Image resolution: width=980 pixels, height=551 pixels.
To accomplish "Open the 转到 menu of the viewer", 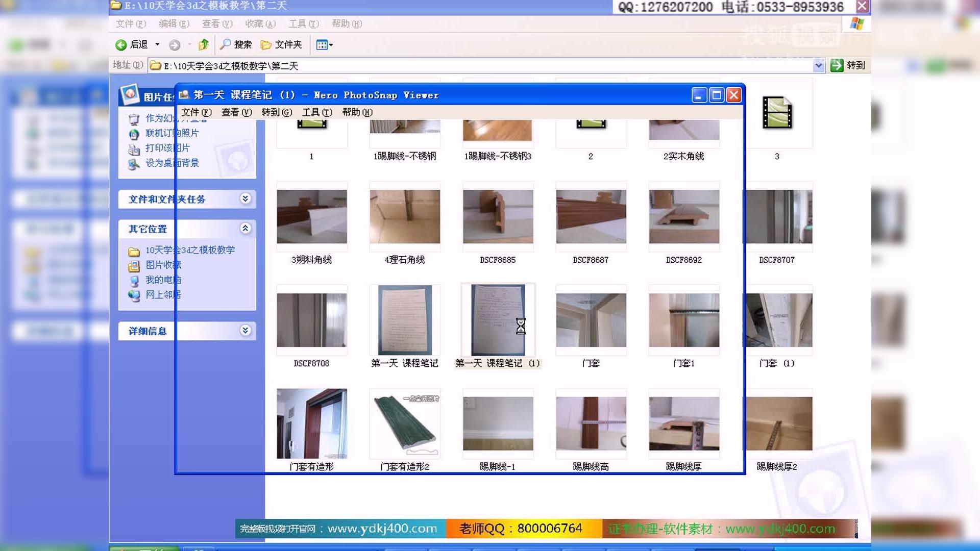I will click(x=276, y=112).
